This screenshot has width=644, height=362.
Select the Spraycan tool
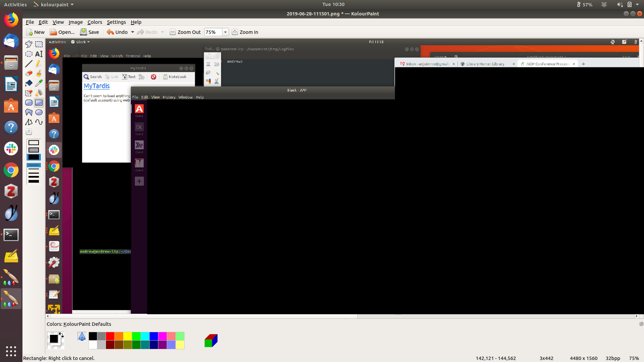(39, 93)
